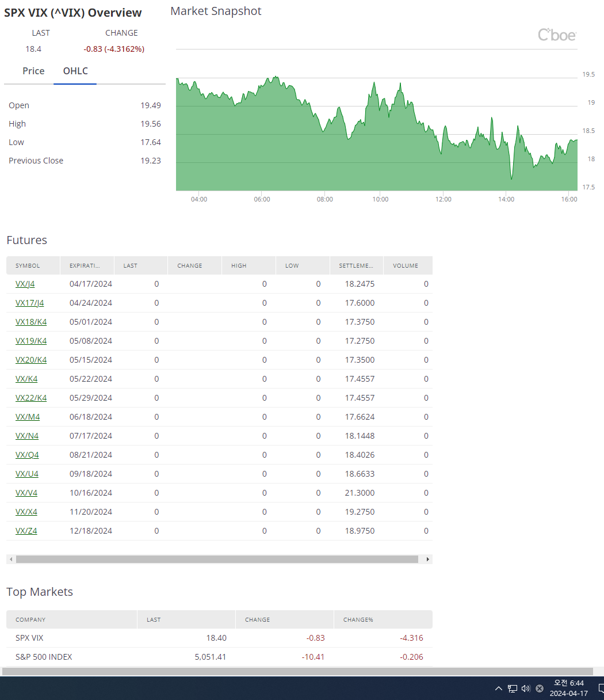Open the VX17/J4 futures link
604x700 pixels.
coord(29,303)
